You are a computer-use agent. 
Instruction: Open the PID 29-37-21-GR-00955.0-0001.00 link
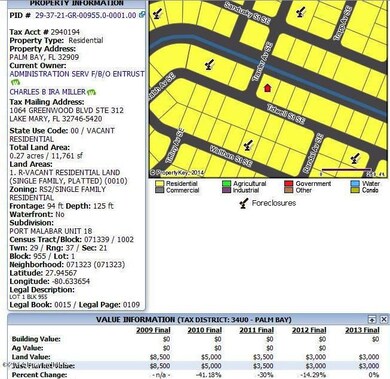coord(86,15)
